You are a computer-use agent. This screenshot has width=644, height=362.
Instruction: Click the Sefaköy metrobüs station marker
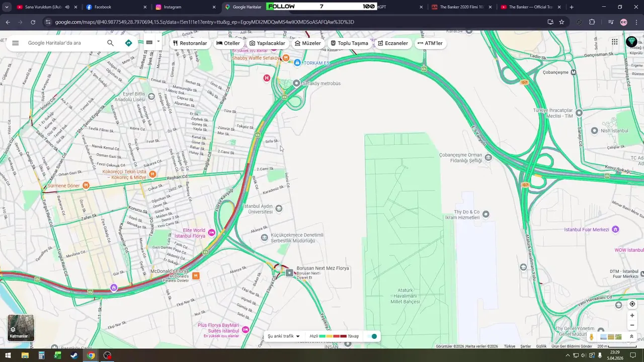(x=297, y=83)
